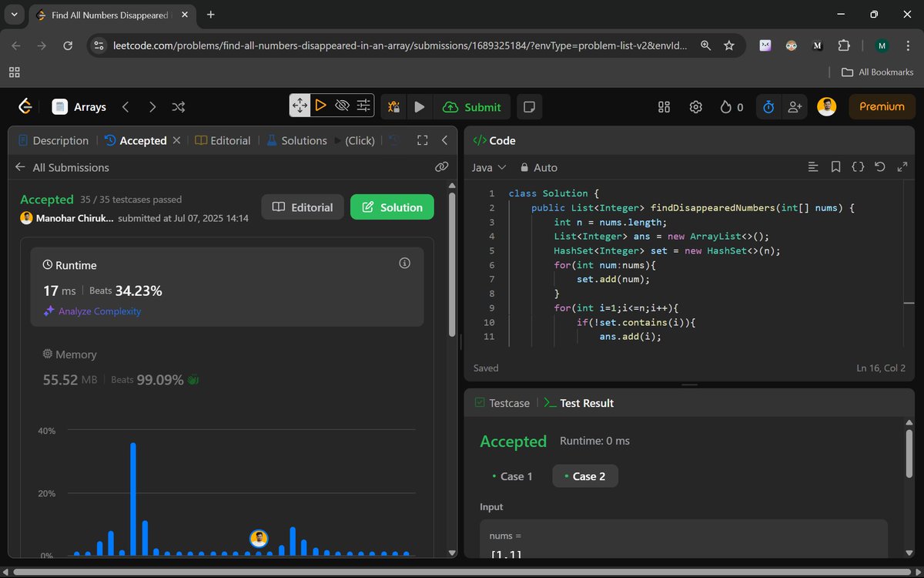
Task: Open the Editorial button near Accepted
Action: [303, 207]
